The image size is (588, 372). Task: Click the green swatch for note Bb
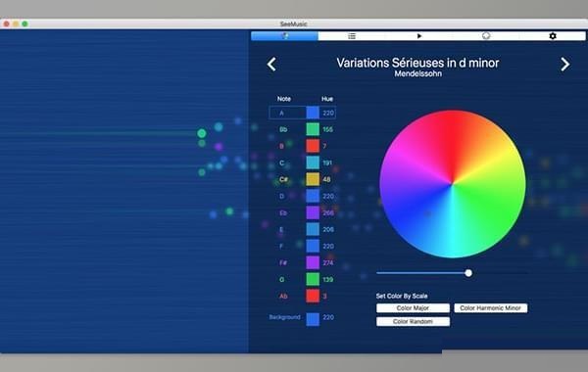313,129
